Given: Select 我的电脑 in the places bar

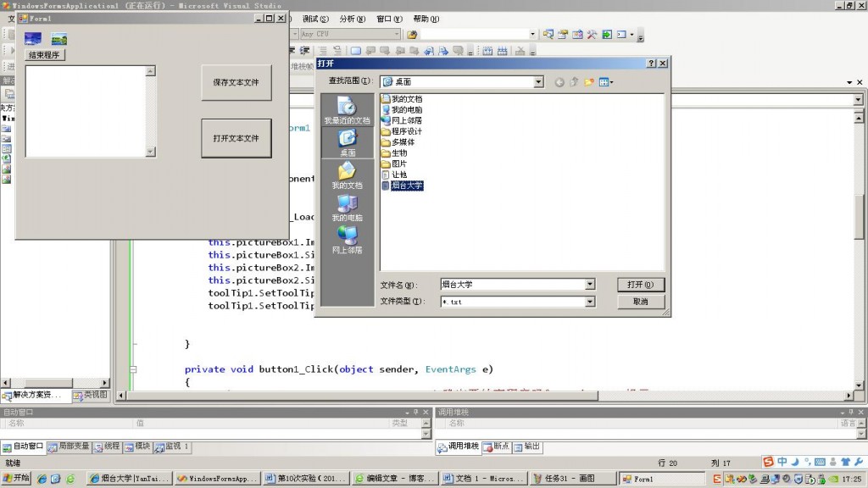Looking at the screenshot, I should click(347, 208).
